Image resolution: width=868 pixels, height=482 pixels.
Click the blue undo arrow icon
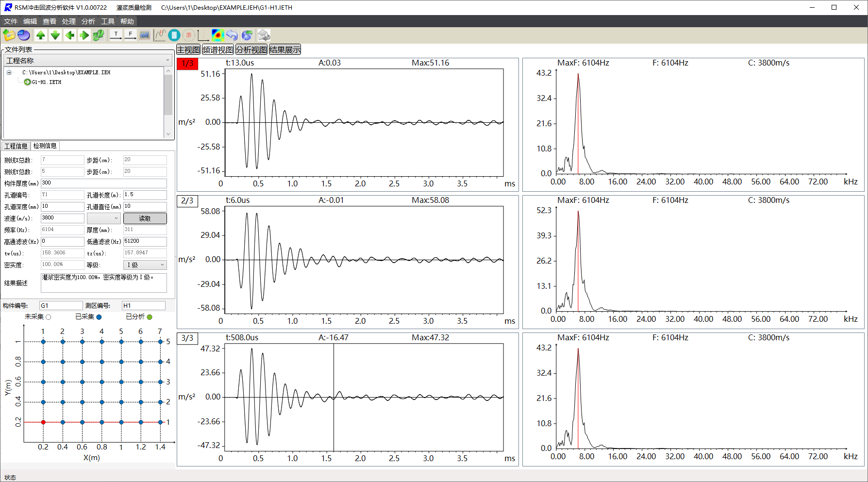tap(232, 35)
